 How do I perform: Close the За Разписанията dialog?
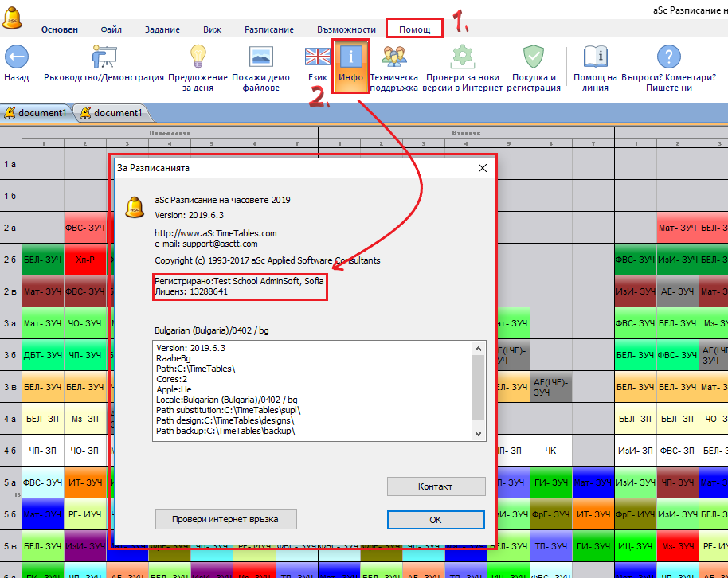point(482,168)
